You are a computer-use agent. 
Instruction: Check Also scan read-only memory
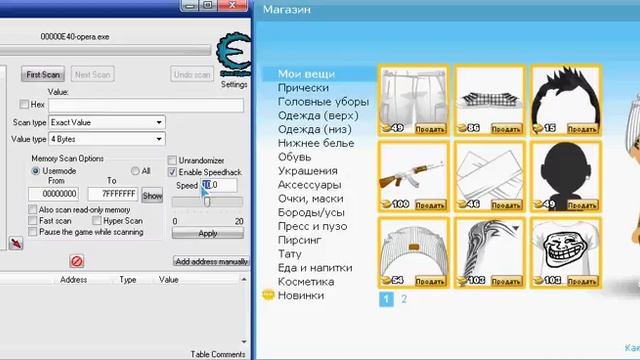[x=33, y=209]
